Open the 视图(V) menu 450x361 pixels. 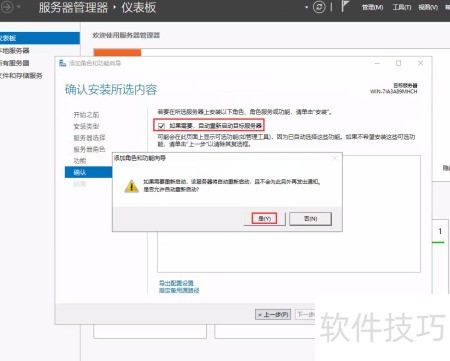point(428,7)
